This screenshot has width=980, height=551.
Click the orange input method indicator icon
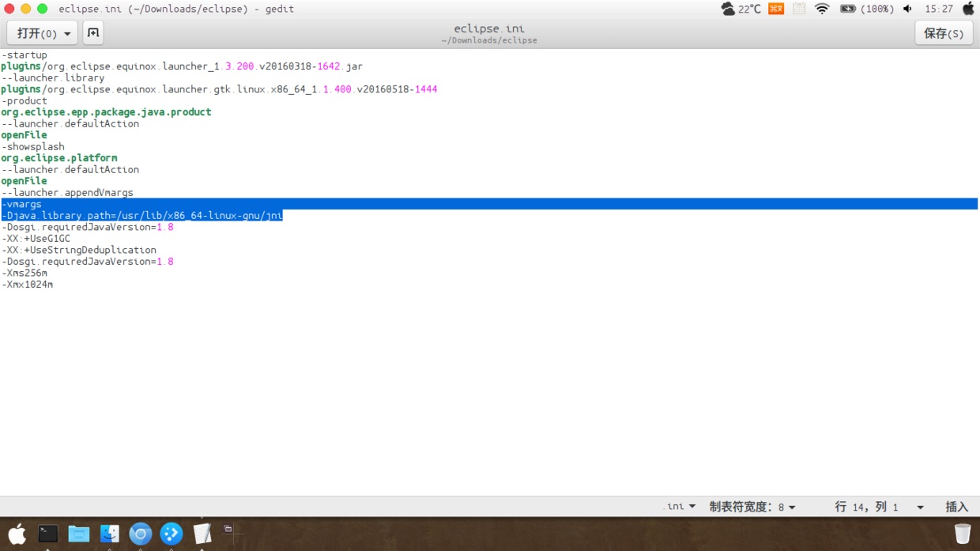[776, 9]
